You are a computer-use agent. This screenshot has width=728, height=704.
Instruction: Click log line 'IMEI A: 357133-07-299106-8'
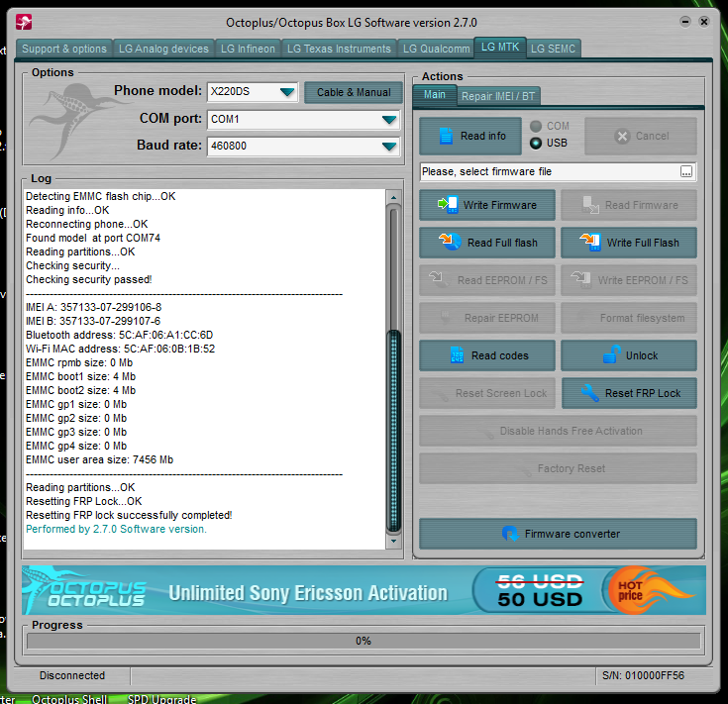point(94,307)
